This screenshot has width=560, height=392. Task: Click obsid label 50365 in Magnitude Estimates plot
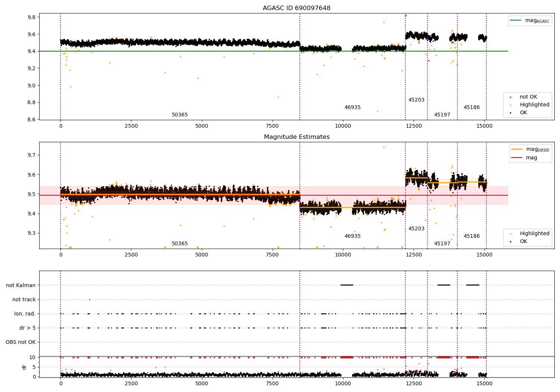pyautogui.click(x=180, y=243)
